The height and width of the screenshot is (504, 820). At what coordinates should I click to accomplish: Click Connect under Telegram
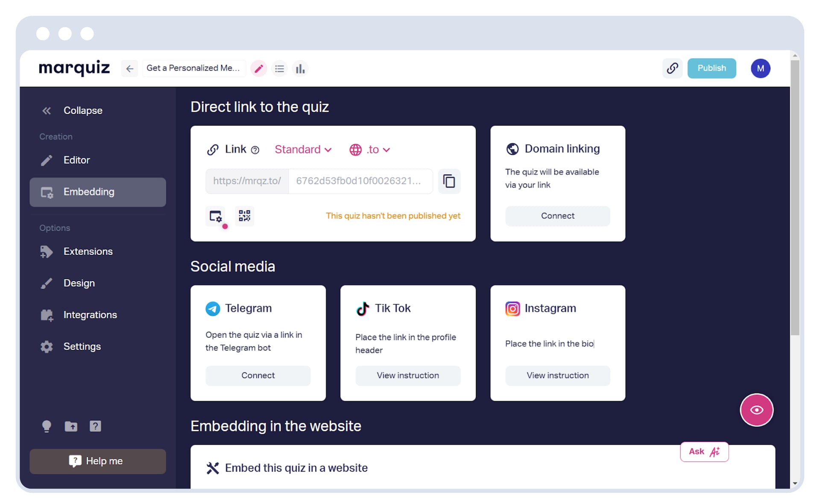[x=258, y=376]
